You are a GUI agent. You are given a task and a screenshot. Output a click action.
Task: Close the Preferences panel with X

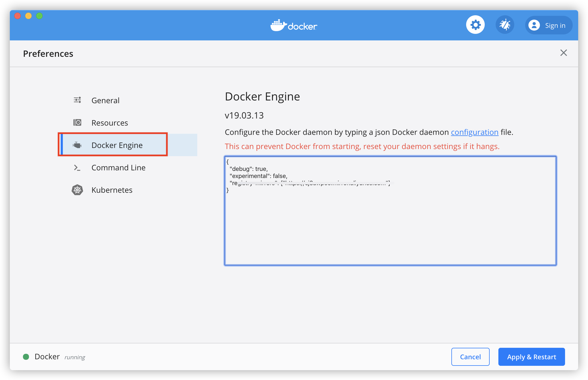(x=563, y=53)
